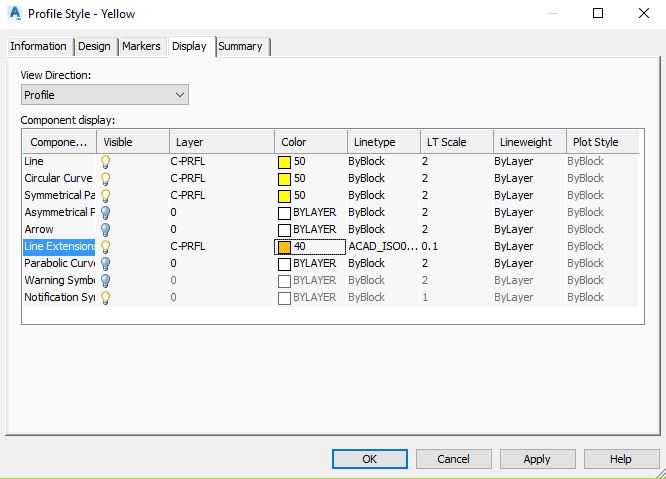Select the Warning Symbol component name
666x479 pixels.
59,280
